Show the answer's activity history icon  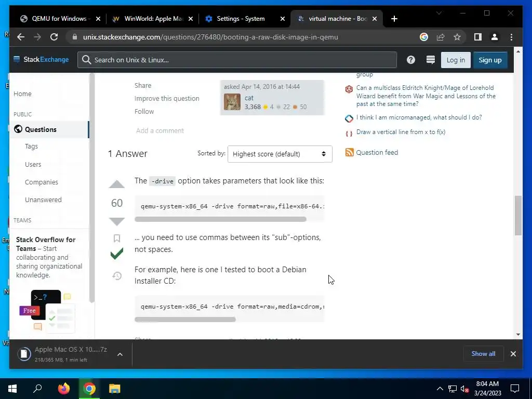[117, 276]
